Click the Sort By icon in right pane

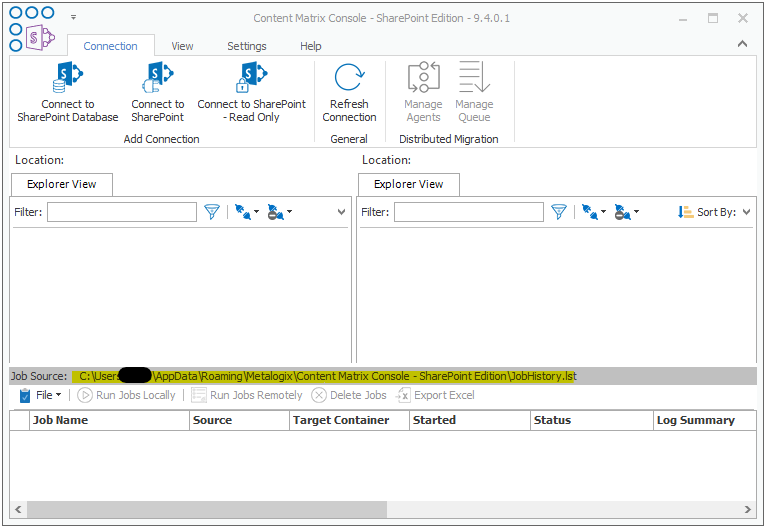tap(685, 212)
